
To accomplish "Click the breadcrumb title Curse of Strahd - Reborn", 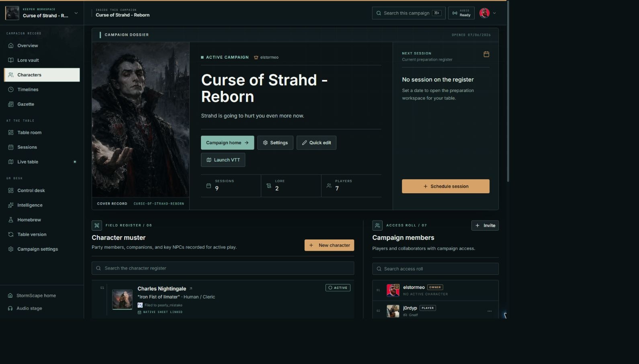I will pyautogui.click(x=123, y=15).
